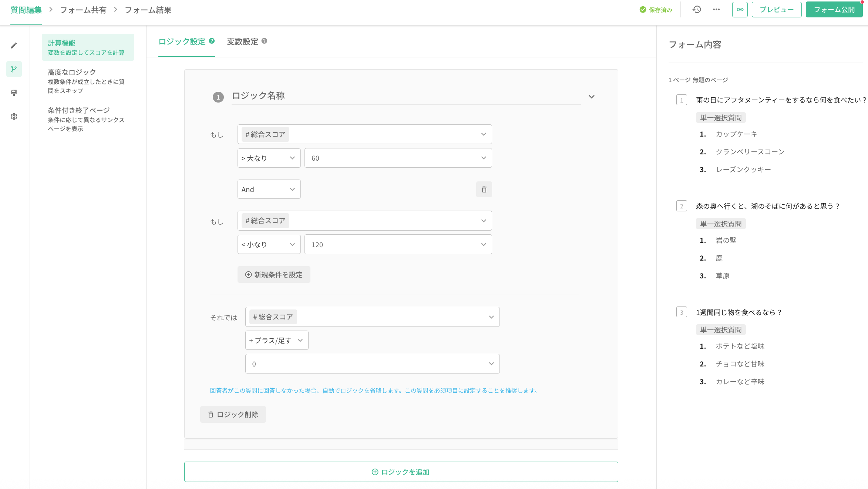Open the design paint roller icon
Viewport: 868px width, 489px height.
point(14,93)
